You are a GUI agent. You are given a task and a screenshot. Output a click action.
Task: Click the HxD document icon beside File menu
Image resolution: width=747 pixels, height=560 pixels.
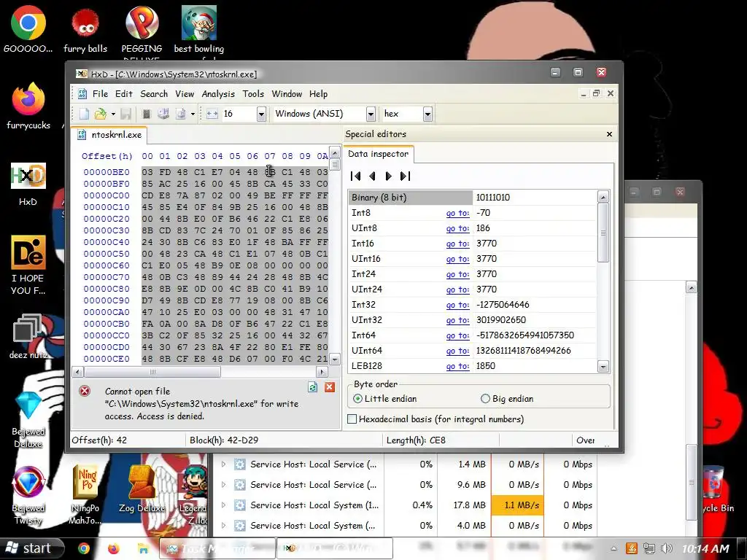pyautogui.click(x=82, y=94)
